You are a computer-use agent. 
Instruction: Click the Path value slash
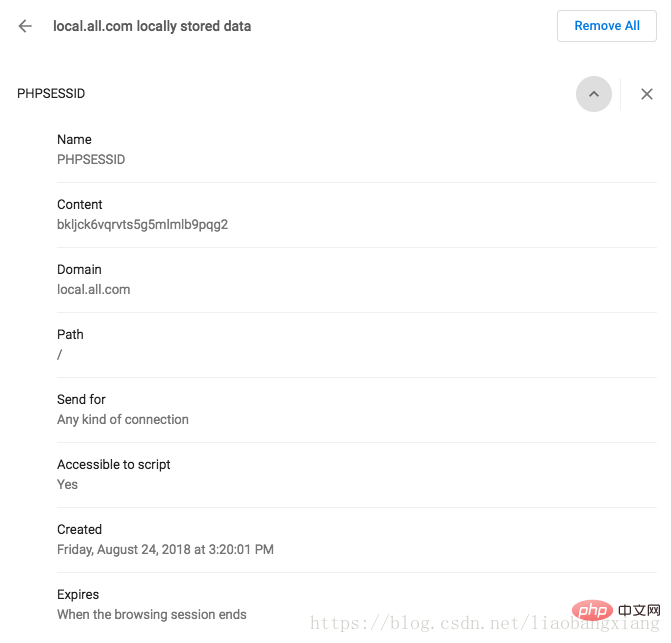60,354
